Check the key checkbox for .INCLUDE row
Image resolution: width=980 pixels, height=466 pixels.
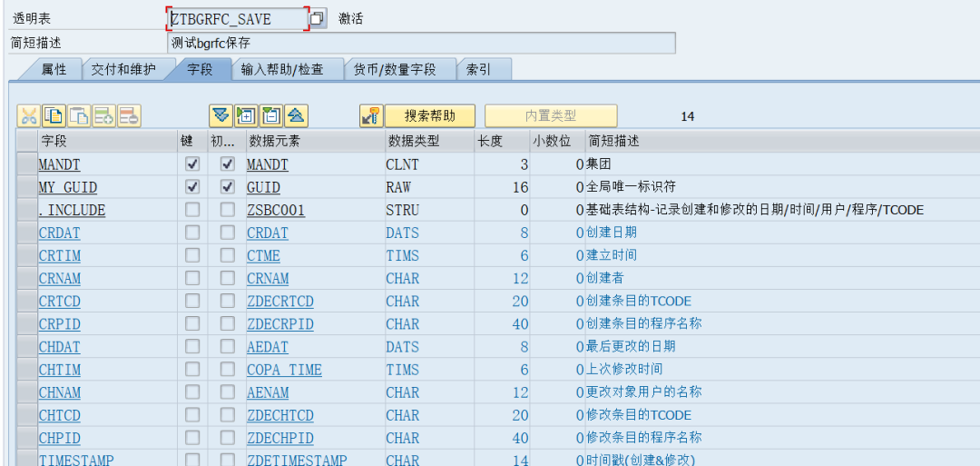[x=192, y=210]
